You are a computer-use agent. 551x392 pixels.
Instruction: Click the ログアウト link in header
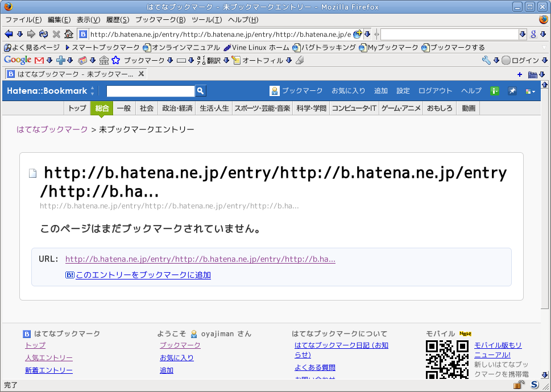coord(435,91)
